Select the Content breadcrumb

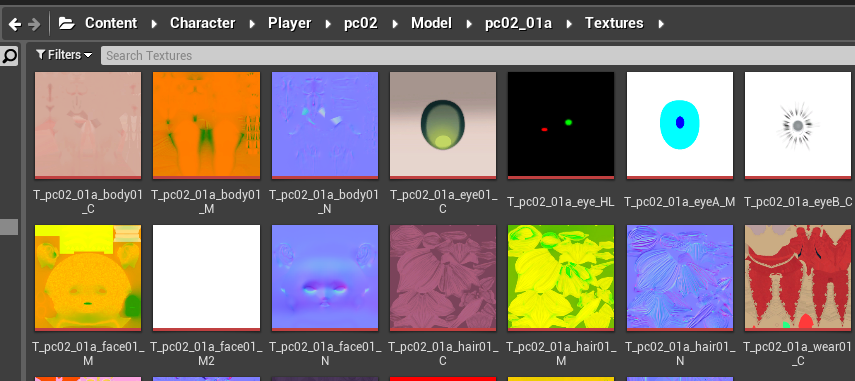111,23
